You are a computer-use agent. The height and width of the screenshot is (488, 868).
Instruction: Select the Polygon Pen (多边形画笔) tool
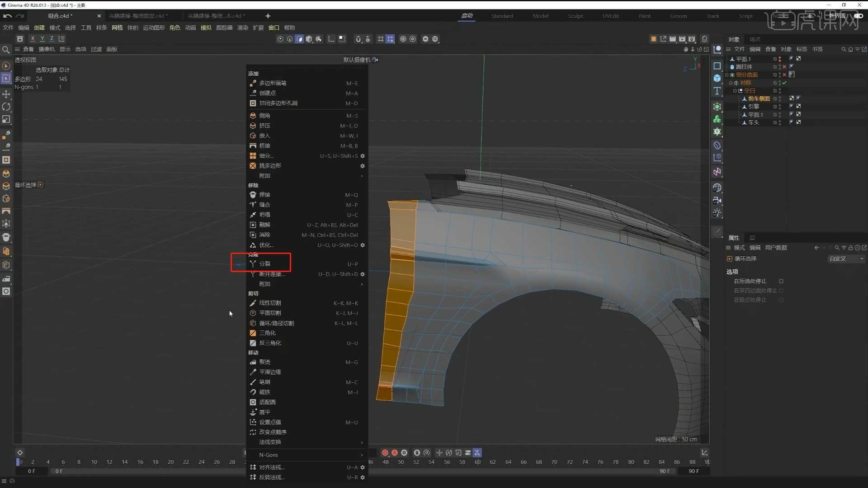[x=307, y=83]
